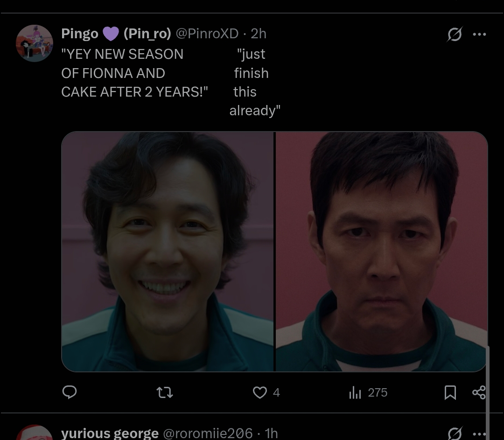The width and height of the screenshot is (504, 440).
Task: Click the 2h timestamp on tweet
Action: point(259,34)
